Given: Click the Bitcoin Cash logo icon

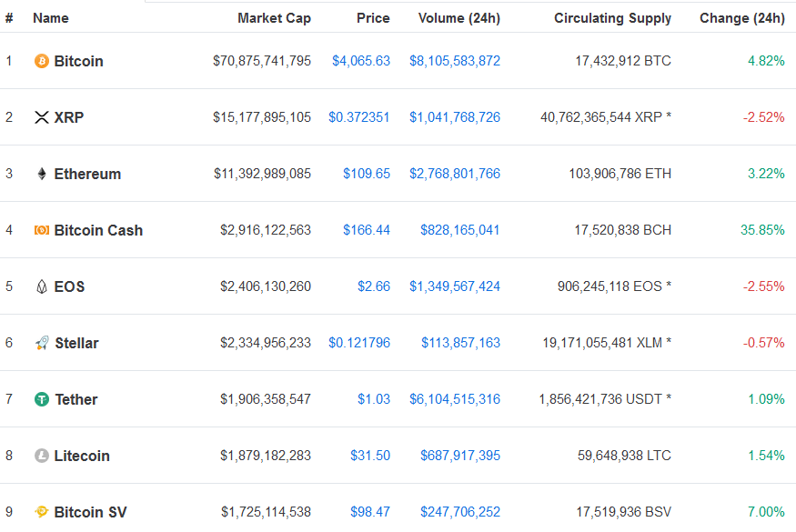Looking at the screenshot, I should [42, 230].
